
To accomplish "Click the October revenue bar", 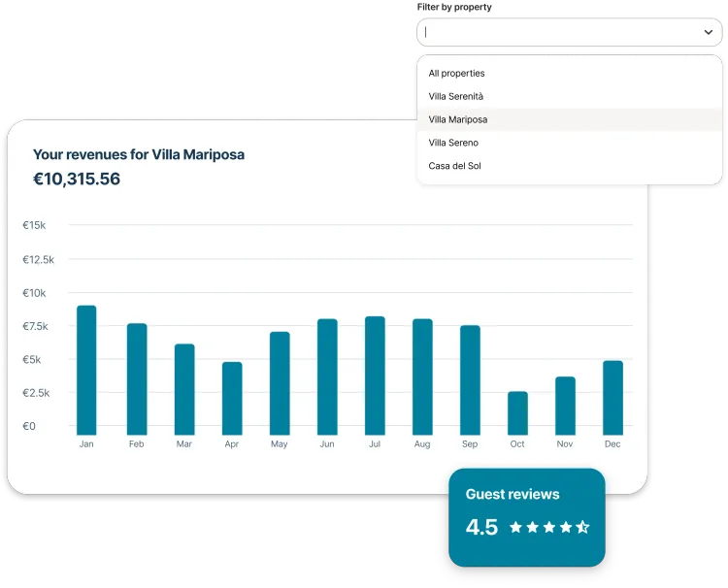I will [517, 413].
